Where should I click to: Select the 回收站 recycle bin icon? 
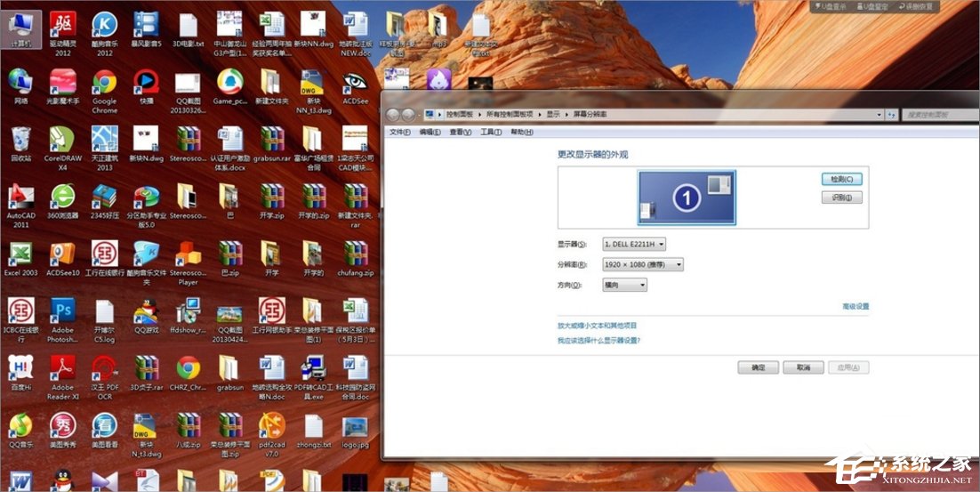coord(20,141)
